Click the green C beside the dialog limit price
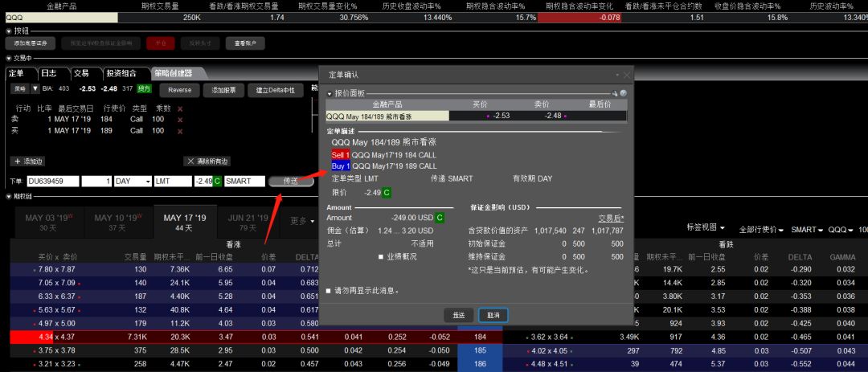 click(387, 193)
